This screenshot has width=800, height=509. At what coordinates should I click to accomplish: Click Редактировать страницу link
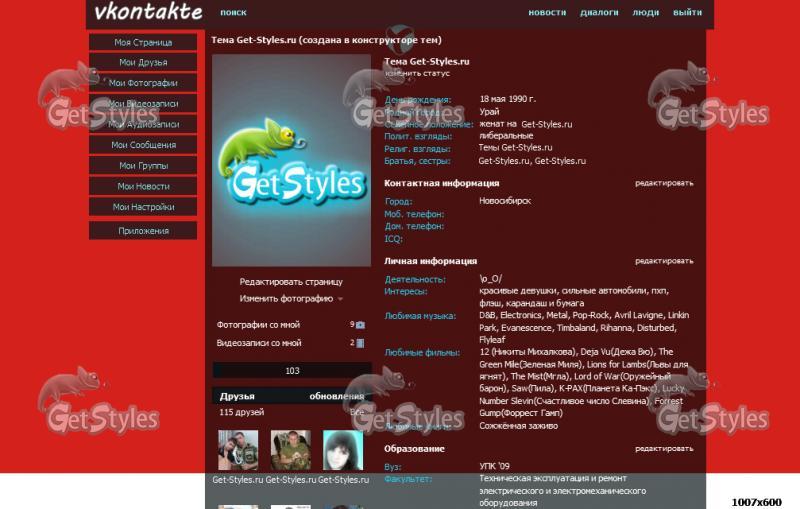pyautogui.click(x=291, y=282)
